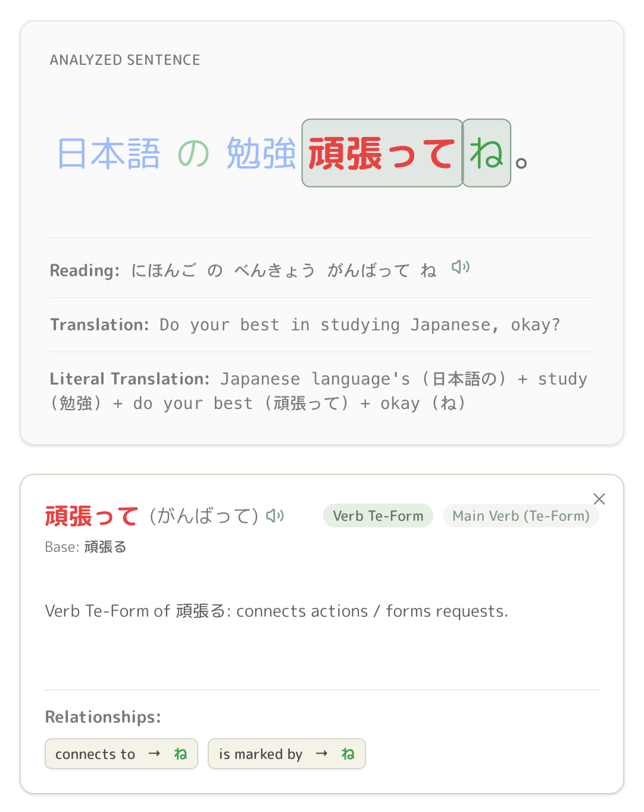Click the red 頑張って heading in detail panel

92,516
